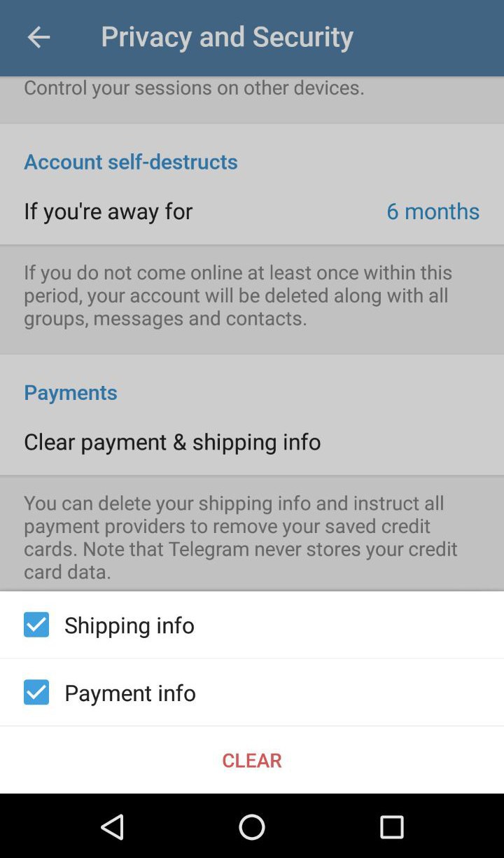
Task: Tap Android back navigation triangle
Action: (112, 827)
